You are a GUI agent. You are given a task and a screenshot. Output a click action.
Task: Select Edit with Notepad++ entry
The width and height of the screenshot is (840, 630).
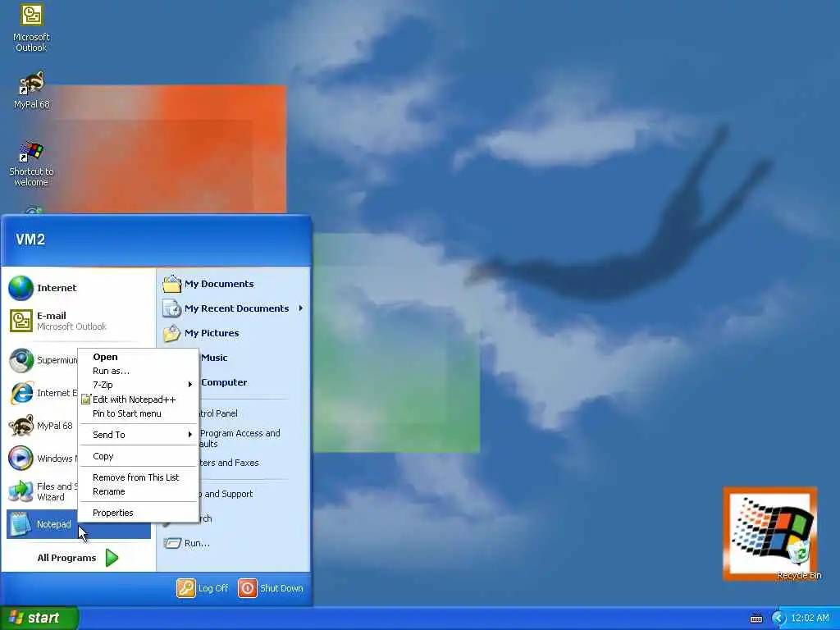click(x=138, y=399)
